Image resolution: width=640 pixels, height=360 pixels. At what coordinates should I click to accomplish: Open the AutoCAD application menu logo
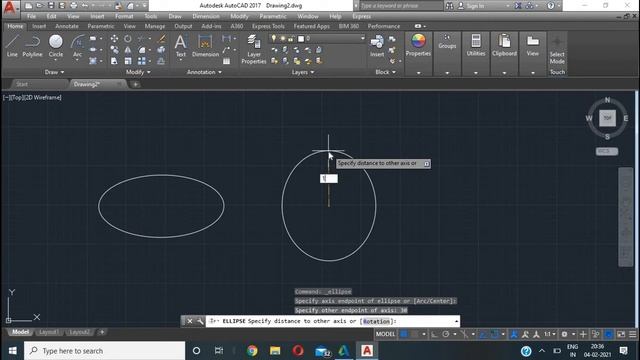(x=9, y=8)
